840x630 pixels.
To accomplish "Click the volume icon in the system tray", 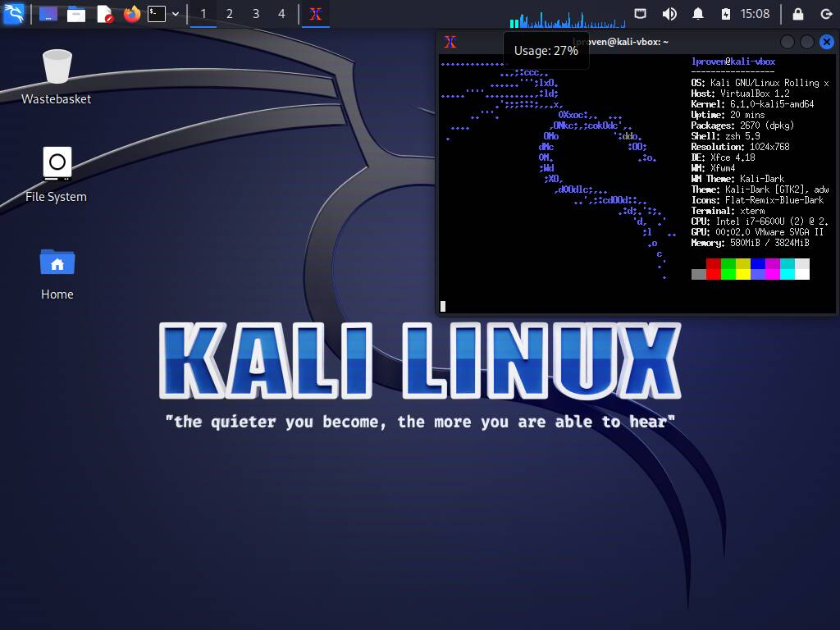I will (668, 13).
